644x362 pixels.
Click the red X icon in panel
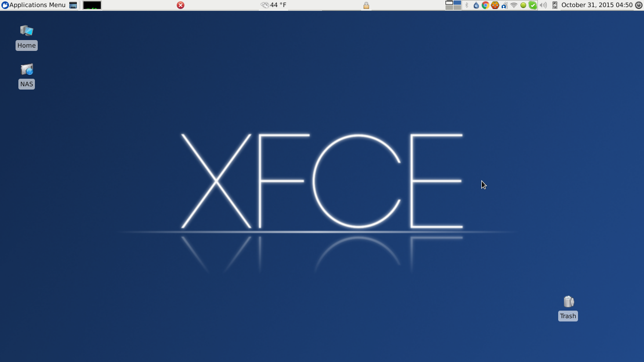[181, 5]
